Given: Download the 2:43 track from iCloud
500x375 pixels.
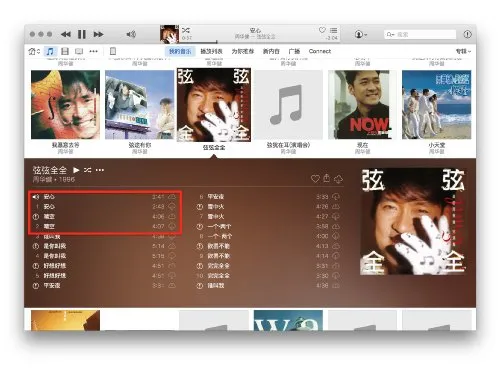Looking at the screenshot, I should point(172,207).
